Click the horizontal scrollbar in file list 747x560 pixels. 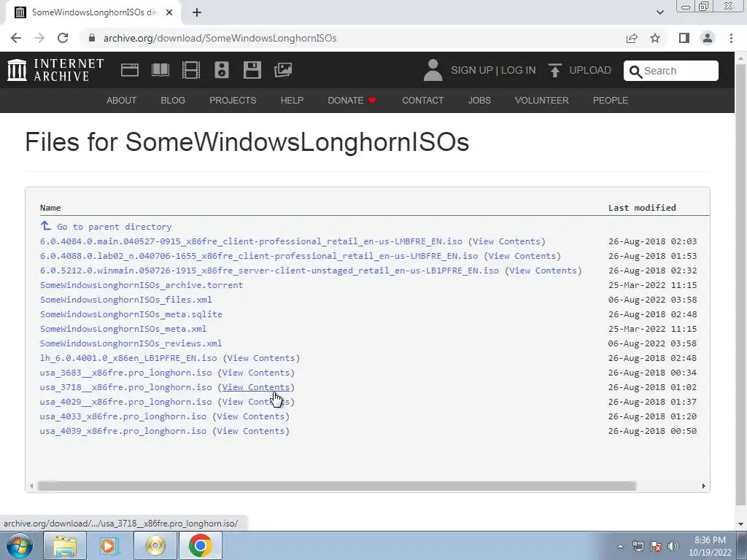tap(337, 486)
